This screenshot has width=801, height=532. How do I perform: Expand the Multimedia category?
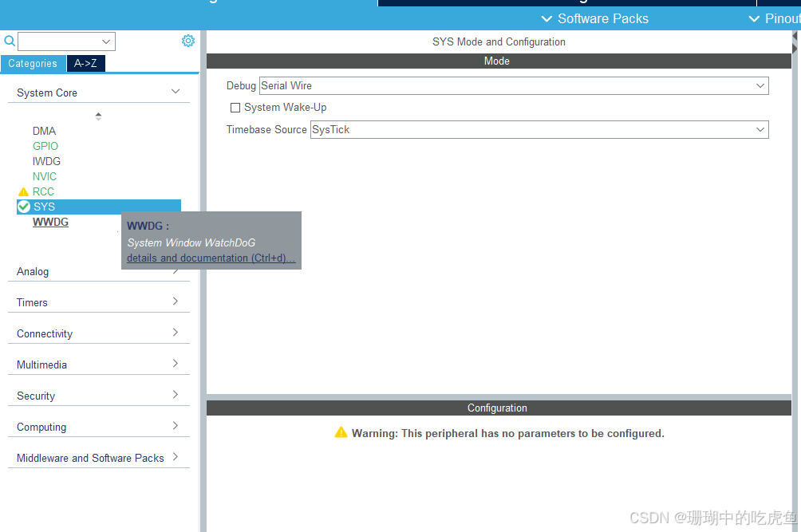[x=99, y=365]
